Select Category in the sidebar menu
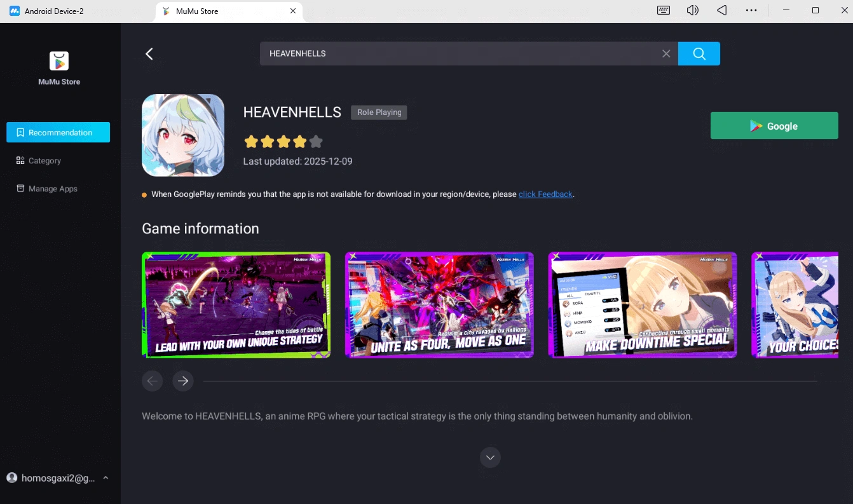This screenshot has width=853, height=504. coord(44,160)
